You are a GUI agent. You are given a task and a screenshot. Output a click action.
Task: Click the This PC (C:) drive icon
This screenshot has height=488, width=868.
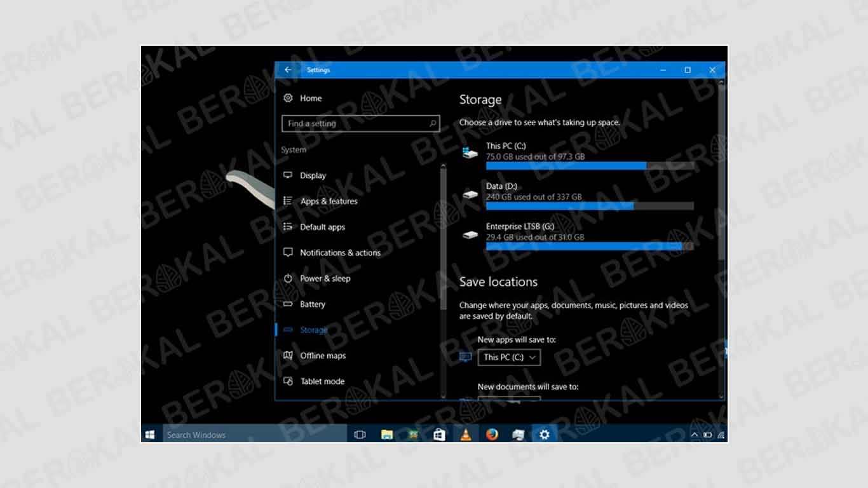(x=470, y=152)
